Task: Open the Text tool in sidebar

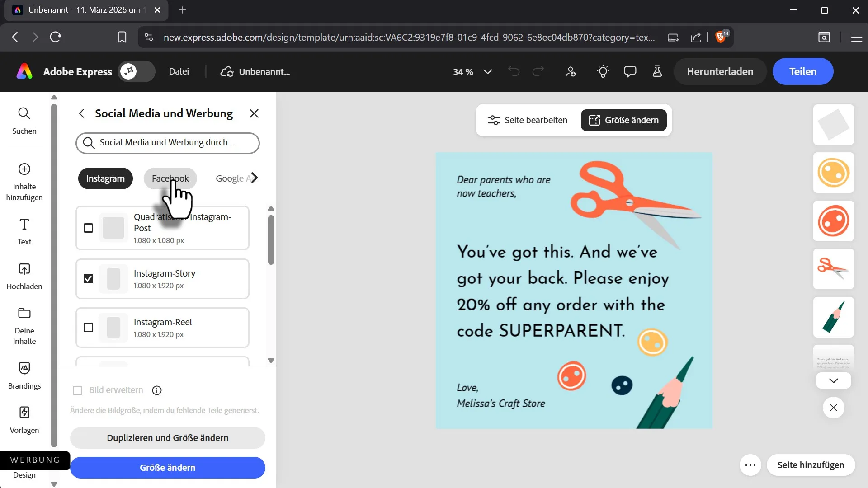Action: point(24,231)
